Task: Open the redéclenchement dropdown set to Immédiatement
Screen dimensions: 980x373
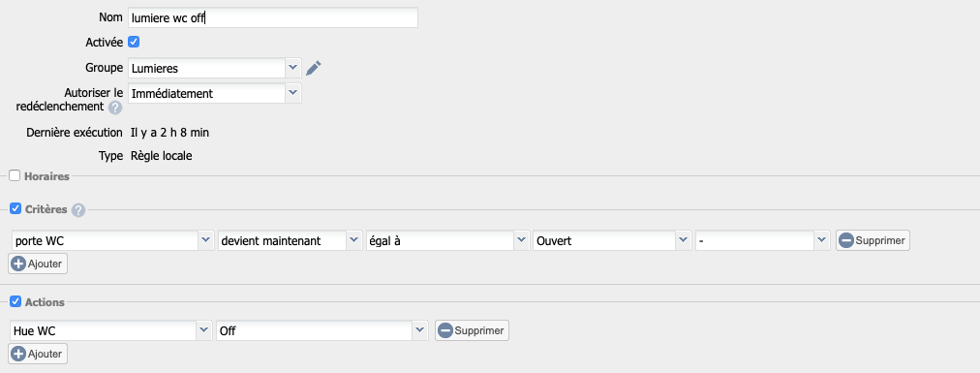Action: [x=214, y=94]
